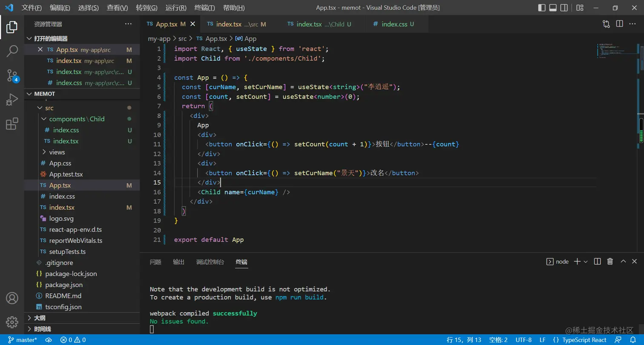644x345 pixels.
Task: Open errors and warnings in status bar
Action: click(73, 340)
